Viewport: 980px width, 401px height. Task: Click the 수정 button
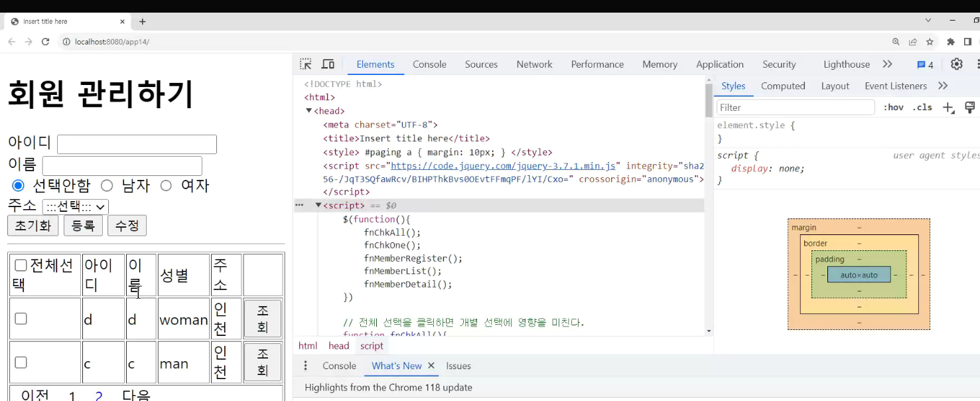(x=127, y=226)
